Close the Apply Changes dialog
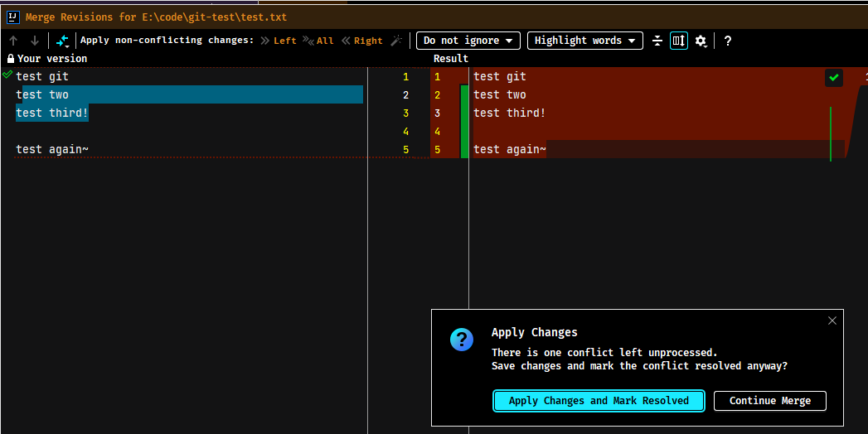The height and width of the screenshot is (434, 868). tap(832, 321)
